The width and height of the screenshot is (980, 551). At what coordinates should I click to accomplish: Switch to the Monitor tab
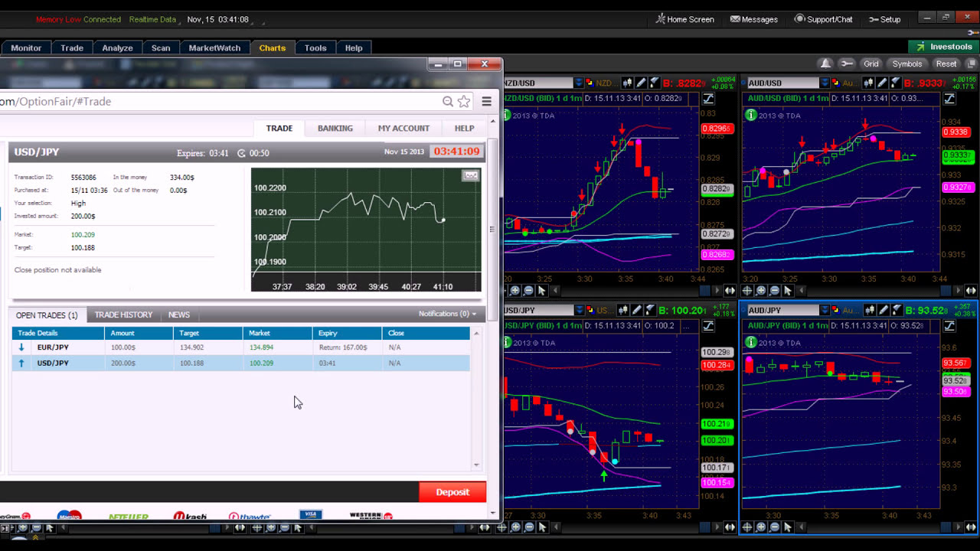(26, 47)
